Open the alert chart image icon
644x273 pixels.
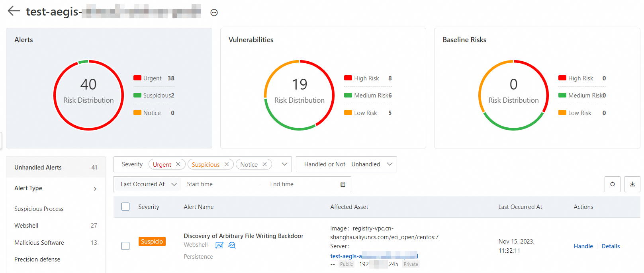click(219, 245)
